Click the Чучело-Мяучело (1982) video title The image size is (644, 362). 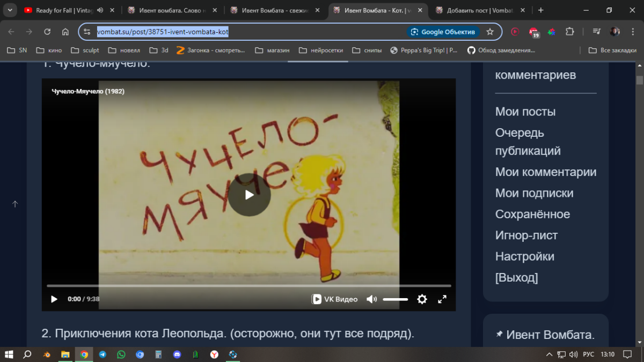point(88,91)
